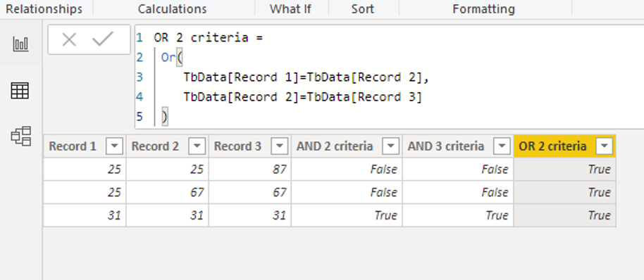Switch to Report view icon in sidebar
644x280 pixels.
(x=20, y=44)
